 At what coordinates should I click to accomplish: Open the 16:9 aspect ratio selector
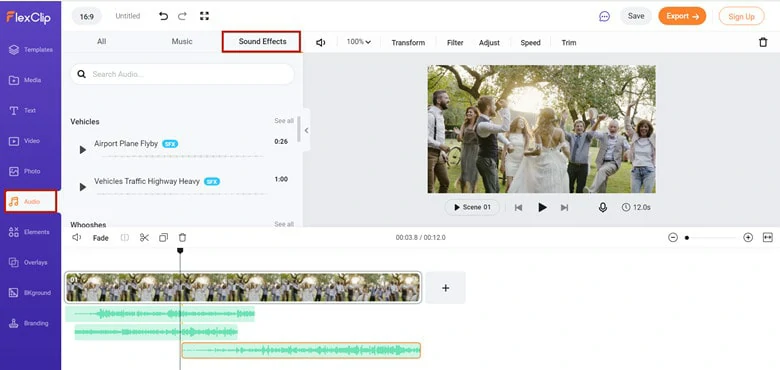click(x=87, y=16)
